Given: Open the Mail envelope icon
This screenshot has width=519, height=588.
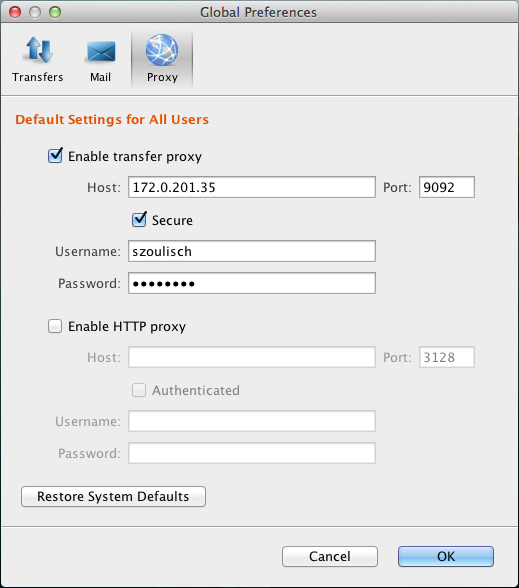Looking at the screenshot, I should tap(101, 51).
